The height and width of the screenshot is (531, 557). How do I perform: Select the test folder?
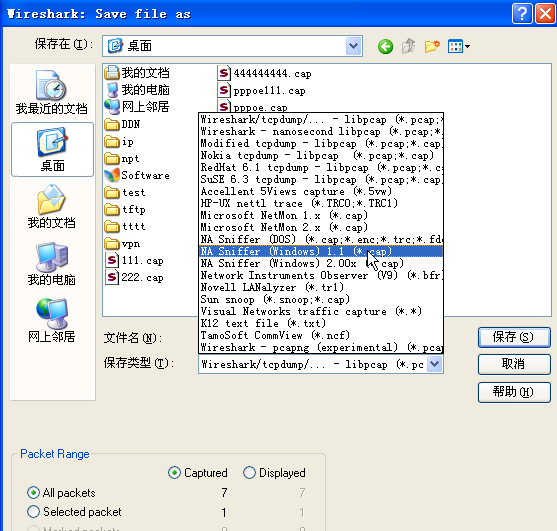125,193
